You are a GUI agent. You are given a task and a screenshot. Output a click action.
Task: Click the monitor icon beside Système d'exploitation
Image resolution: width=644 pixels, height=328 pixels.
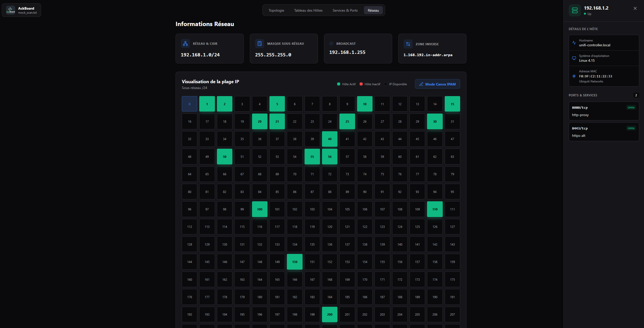pos(574,58)
